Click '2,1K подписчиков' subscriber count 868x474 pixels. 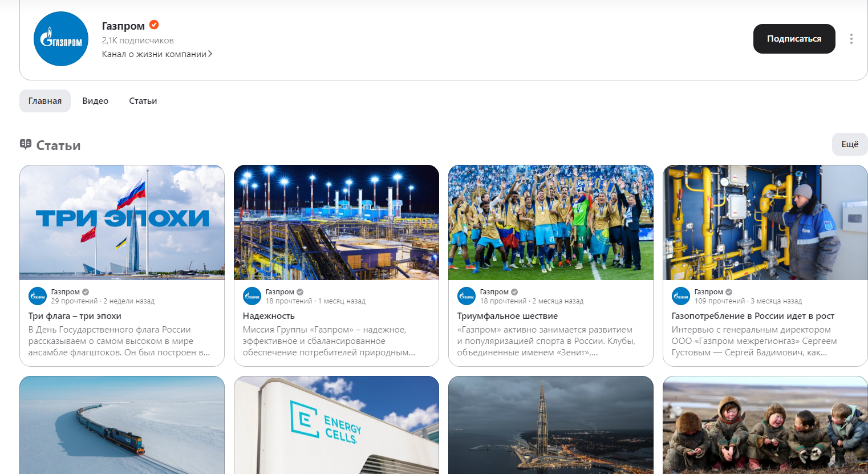point(137,40)
